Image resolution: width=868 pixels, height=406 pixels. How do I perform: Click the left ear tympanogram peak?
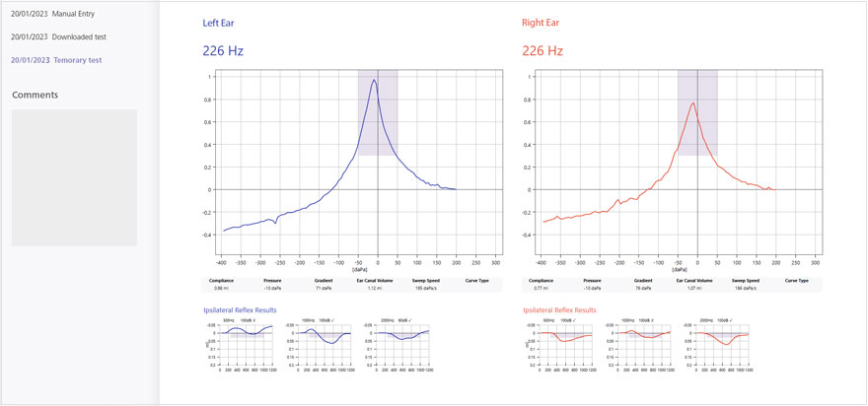click(374, 82)
